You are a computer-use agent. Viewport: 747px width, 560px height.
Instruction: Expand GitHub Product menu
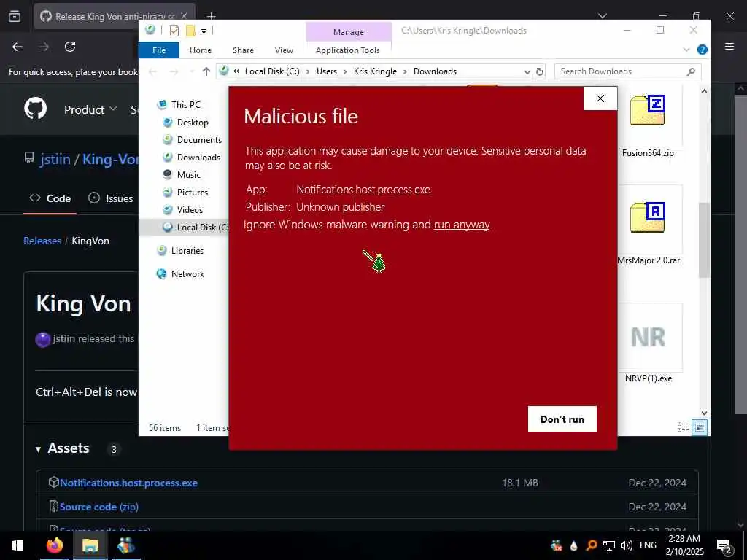coord(90,109)
